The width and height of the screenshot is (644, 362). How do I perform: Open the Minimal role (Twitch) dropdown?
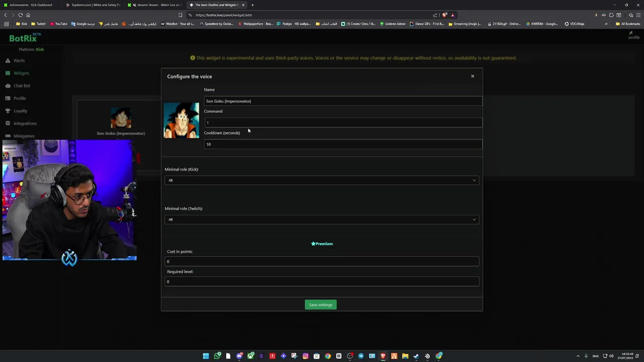pyautogui.click(x=321, y=219)
